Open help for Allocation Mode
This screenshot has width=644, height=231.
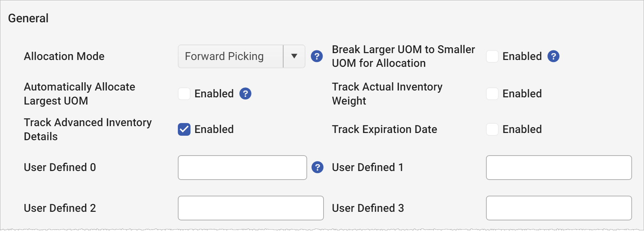[x=316, y=56]
